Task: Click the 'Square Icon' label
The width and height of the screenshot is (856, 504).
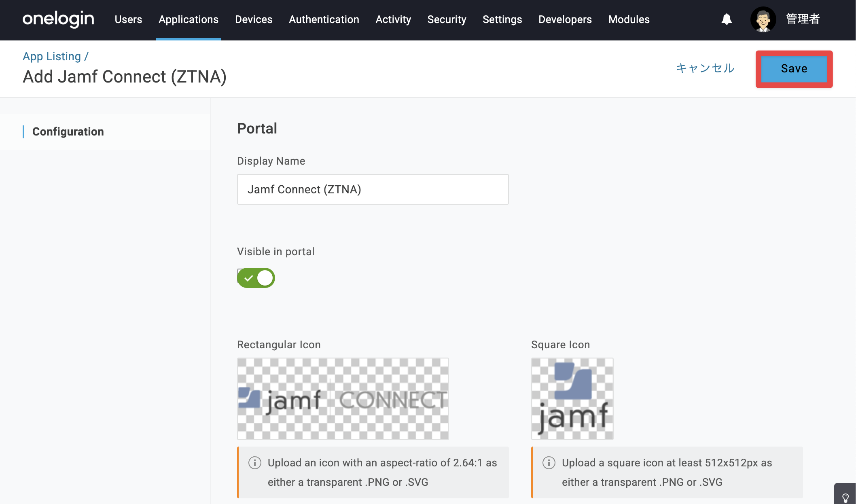Action: coord(561,345)
